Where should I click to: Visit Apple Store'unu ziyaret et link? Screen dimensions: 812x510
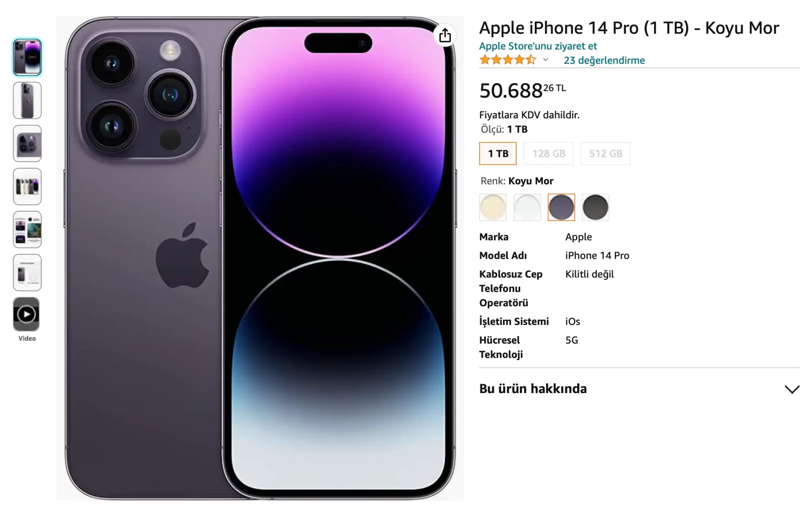(x=538, y=46)
